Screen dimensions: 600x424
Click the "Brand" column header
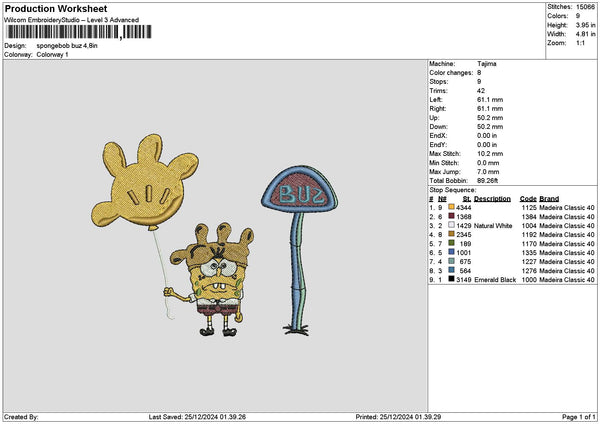pyautogui.click(x=549, y=199)
